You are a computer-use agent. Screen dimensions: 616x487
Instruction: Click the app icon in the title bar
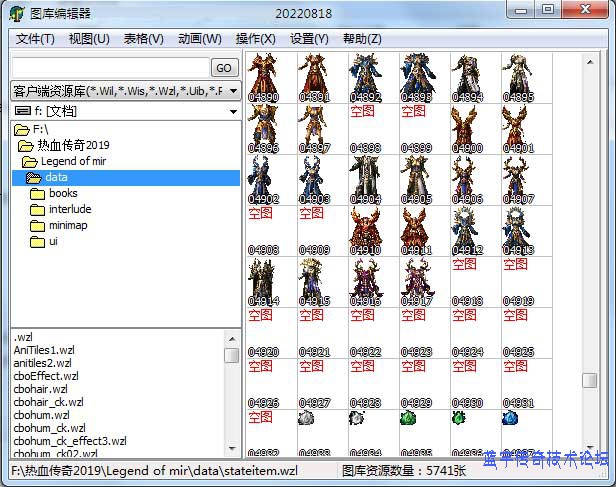coord(16,12)
